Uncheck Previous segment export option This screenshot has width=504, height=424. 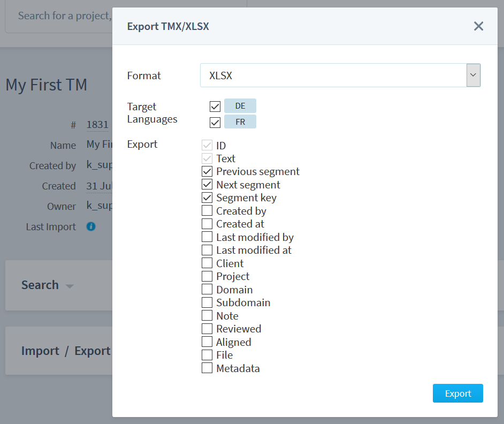coord(207,171)
